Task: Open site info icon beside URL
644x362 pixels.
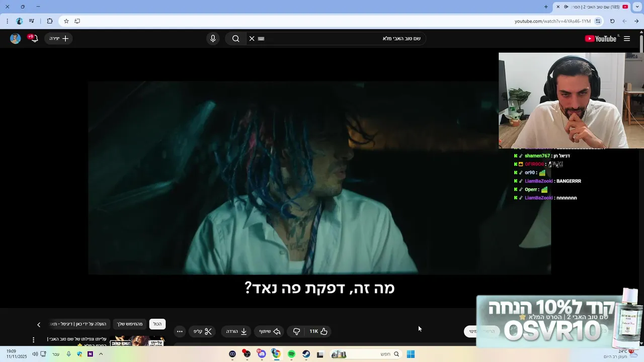Action: (x=598, y=21)
